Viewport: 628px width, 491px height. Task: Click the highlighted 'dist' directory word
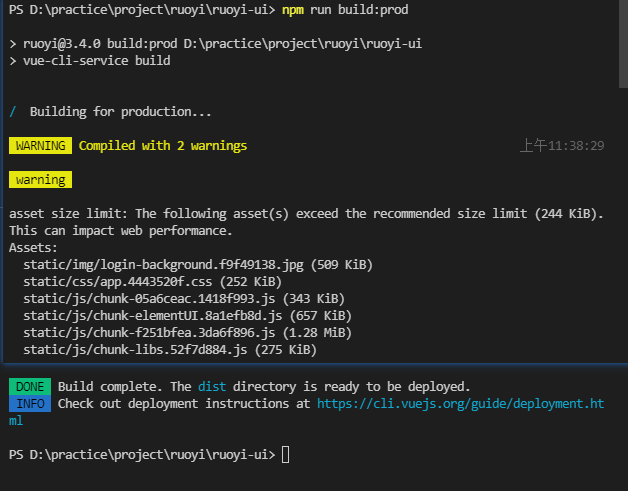point(212,386)
